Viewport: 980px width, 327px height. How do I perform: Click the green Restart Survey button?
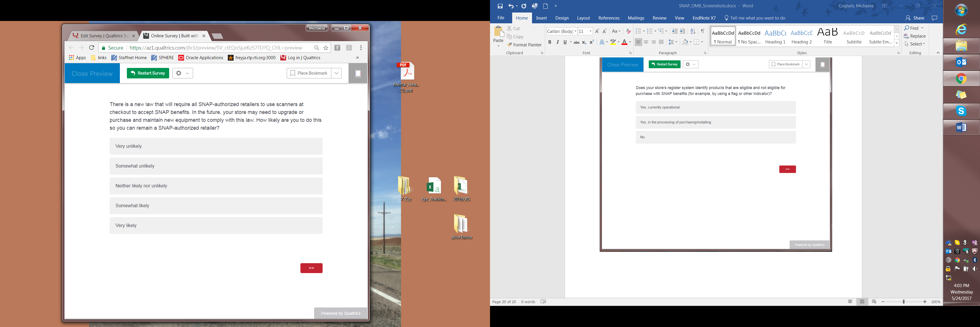[x=148, y=73]
